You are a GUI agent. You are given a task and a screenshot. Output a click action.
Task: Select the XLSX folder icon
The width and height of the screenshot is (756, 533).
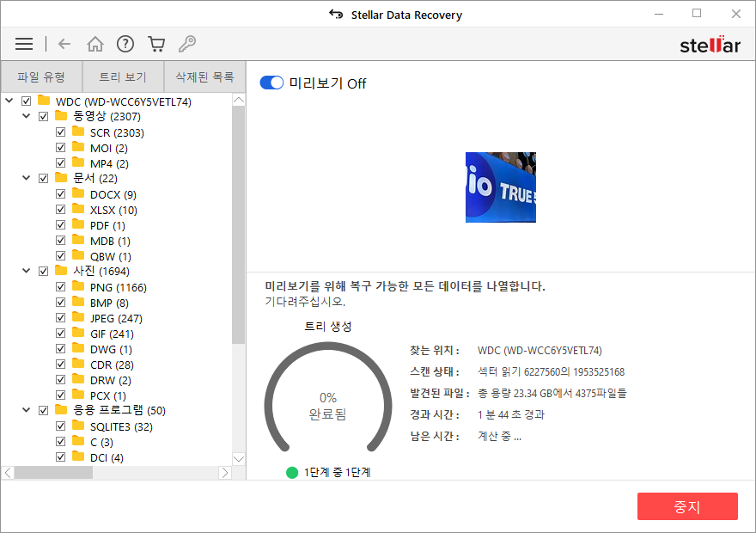(78, 208)
